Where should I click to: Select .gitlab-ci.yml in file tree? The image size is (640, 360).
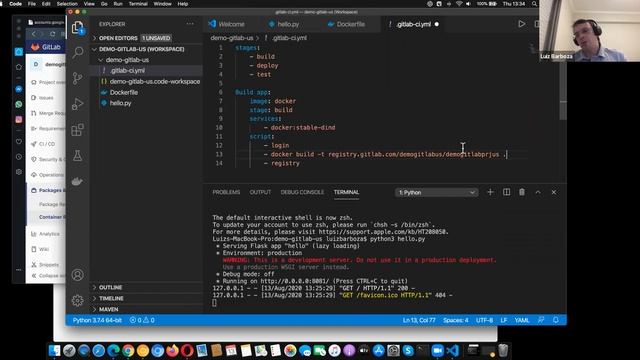(147, 71)
